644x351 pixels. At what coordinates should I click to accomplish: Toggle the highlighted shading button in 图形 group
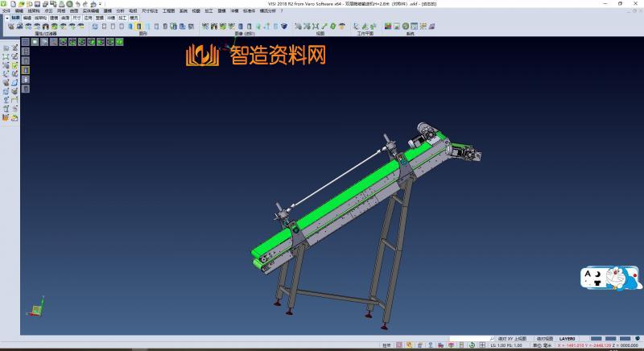pyautogui.click(x=138, y=27)
